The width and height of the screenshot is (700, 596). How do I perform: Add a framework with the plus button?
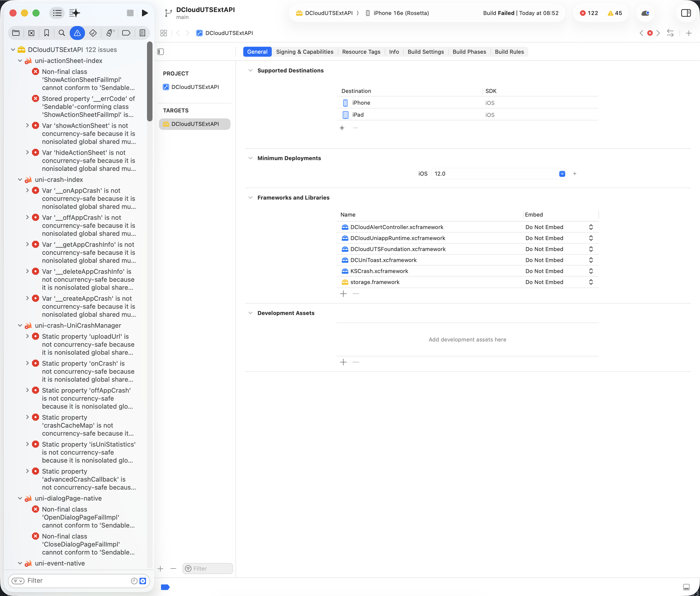pyautogui.click(x=343, y=294)
